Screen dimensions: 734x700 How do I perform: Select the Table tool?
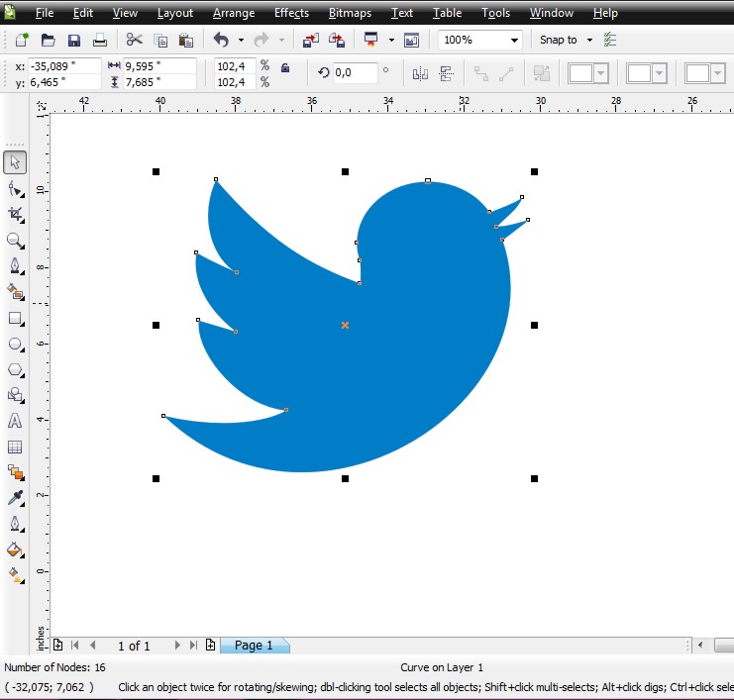[x=15, y=447]
